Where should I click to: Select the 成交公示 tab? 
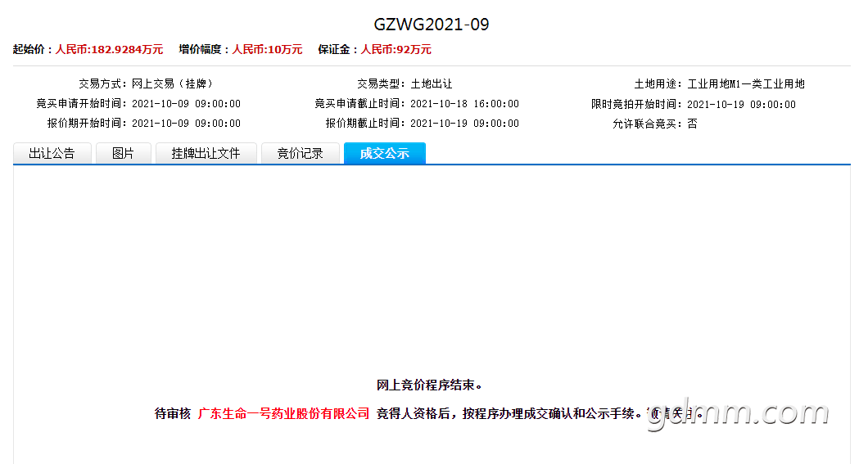(385, 153)
